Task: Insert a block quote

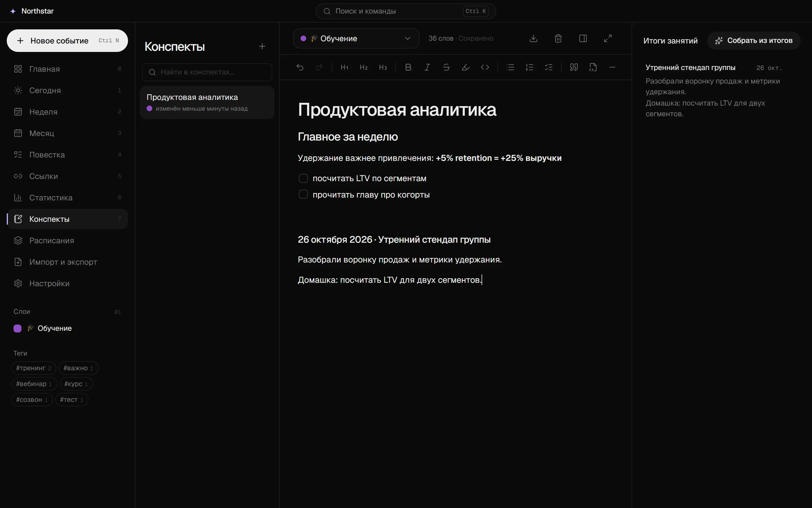Action: pos(574,67)
